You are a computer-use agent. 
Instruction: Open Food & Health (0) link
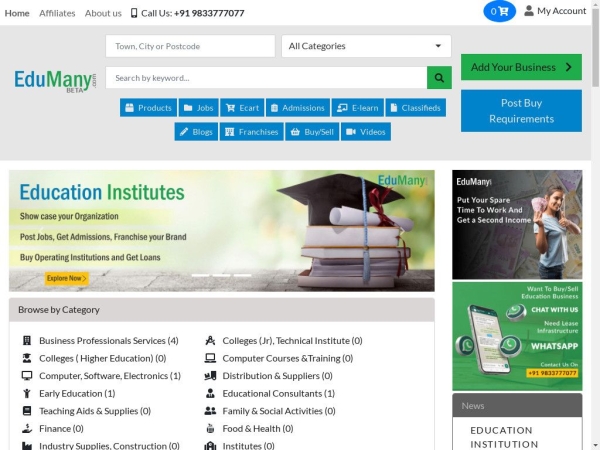(258, 429)
